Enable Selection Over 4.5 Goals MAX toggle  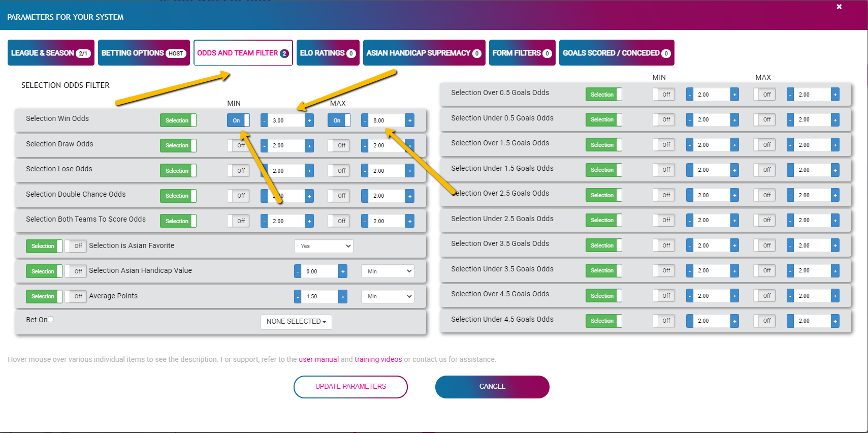pyautogui.click(x=764, y=296)
